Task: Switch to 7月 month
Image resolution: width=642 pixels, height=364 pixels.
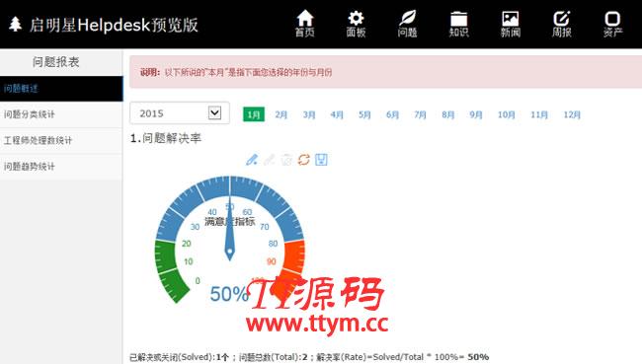Action: click(x=421, y=114)
